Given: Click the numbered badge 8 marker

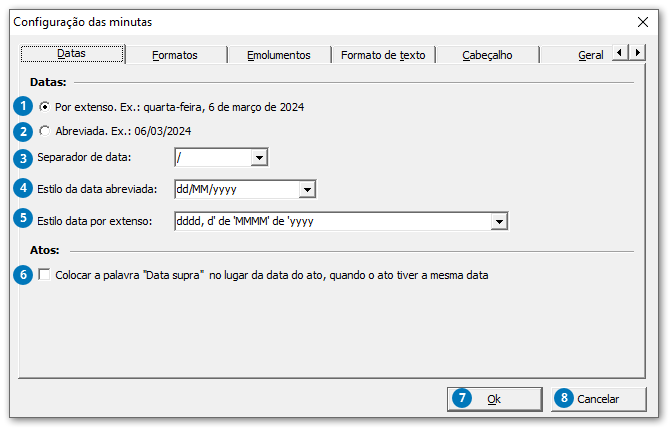Looking at the screenshot, I should [x=565, y=398].
